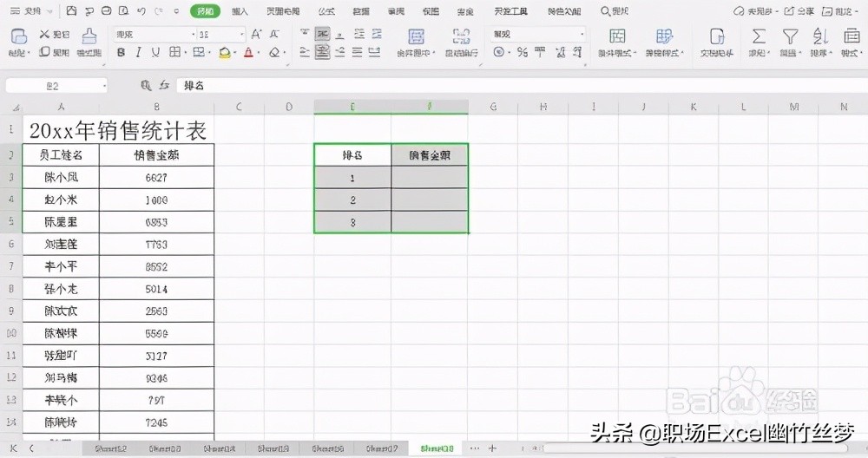
Task: Click the Format cells icon at ribbon end
Action: pyautogui.click(x=852, y=36)
